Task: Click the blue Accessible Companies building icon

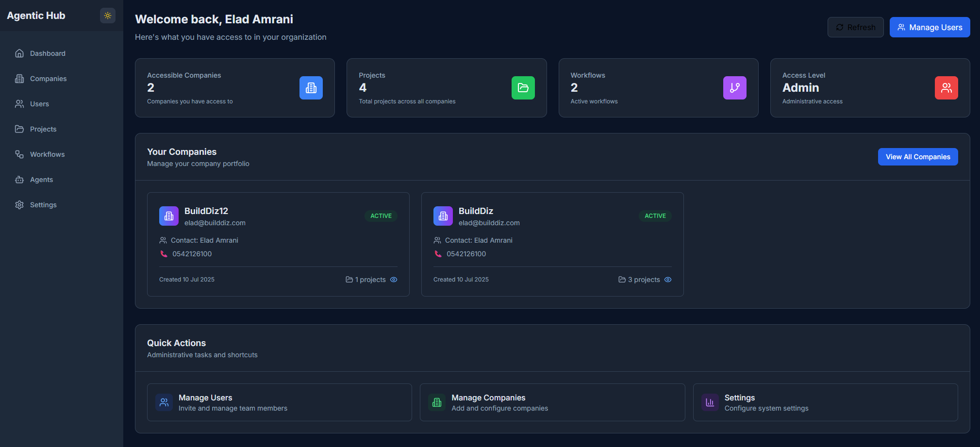Action: tap(311, 88)
